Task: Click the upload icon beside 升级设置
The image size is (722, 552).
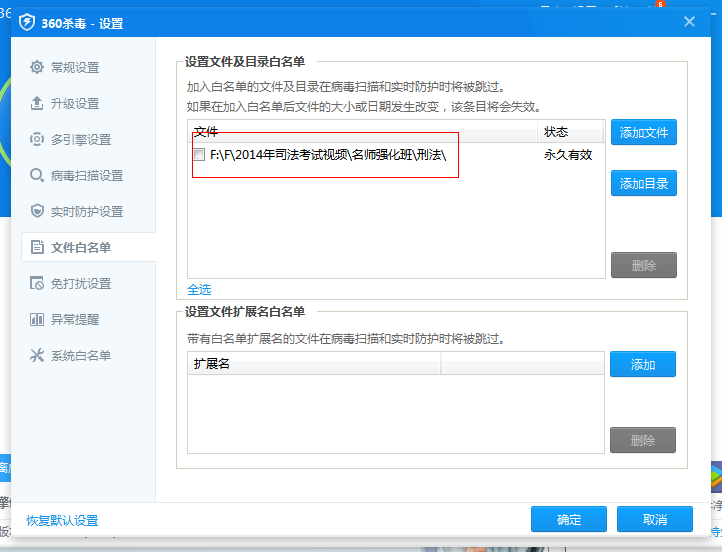Action: point(37,103)
